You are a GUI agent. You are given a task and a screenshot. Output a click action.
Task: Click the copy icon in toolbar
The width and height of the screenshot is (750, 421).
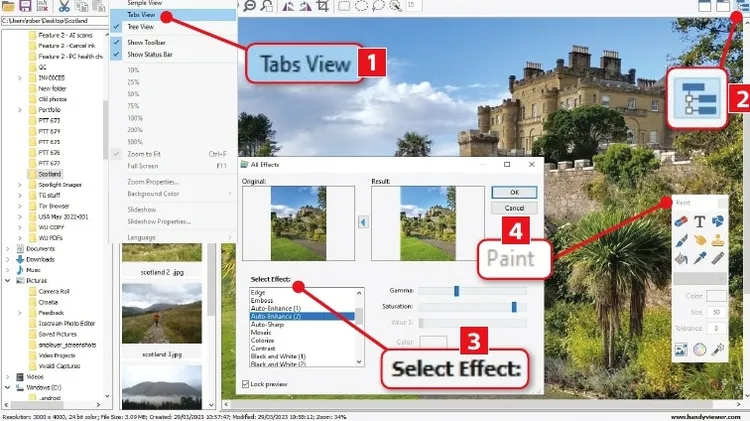pos(81,6)
